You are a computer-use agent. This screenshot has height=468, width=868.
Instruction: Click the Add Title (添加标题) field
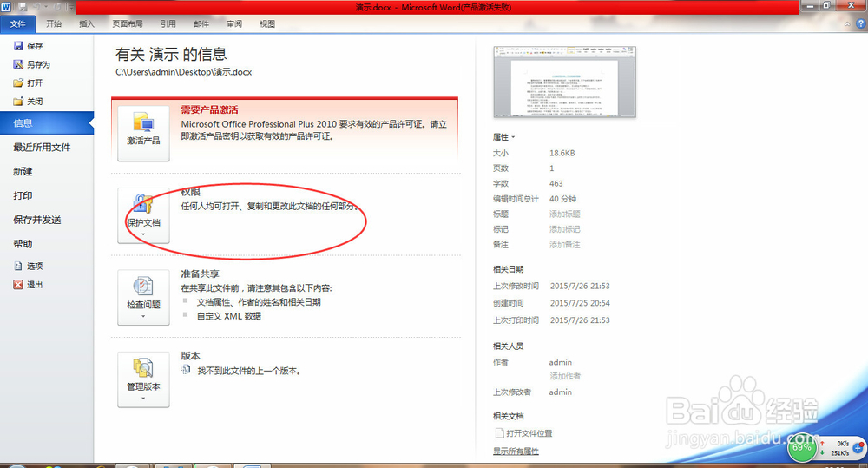(x=565, y=214)
